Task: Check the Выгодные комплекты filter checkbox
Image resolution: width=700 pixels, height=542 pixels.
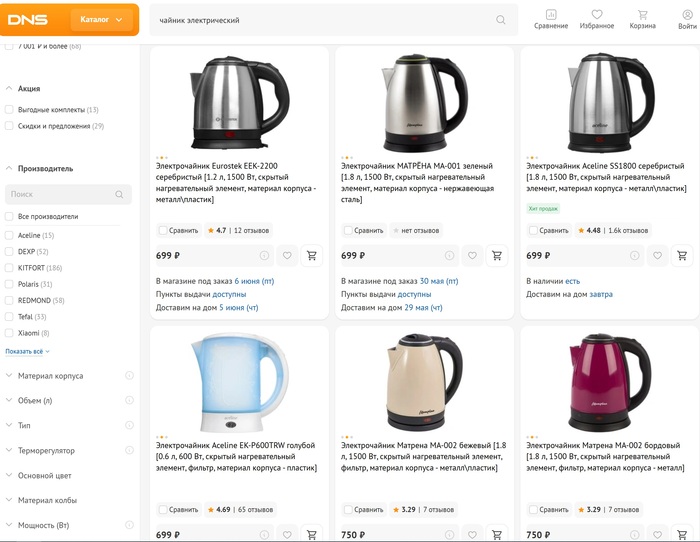Action: click(10, 110)
